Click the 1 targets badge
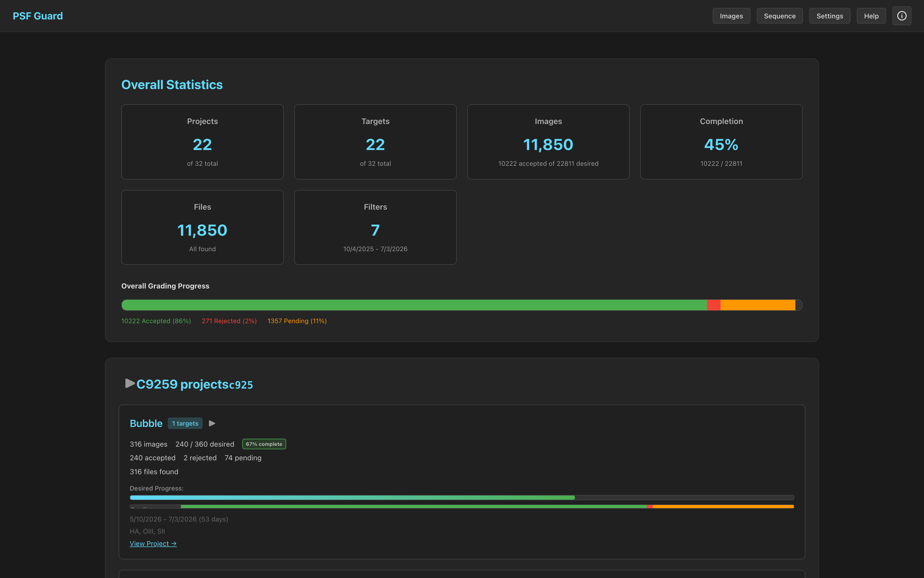Screen dimensions: 924x578 coord(185,423)
